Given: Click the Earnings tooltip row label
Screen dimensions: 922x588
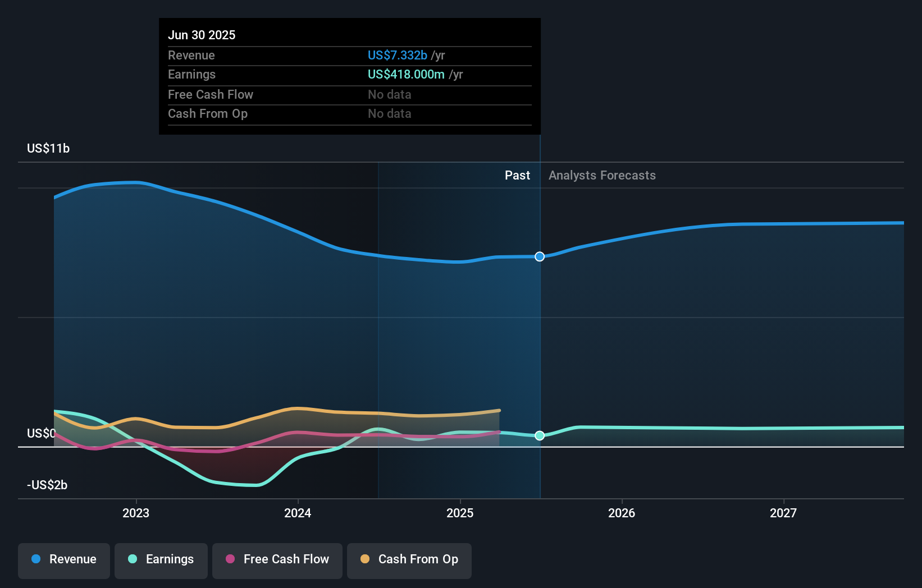Looking at the screenshot, I should pos(191,74).
